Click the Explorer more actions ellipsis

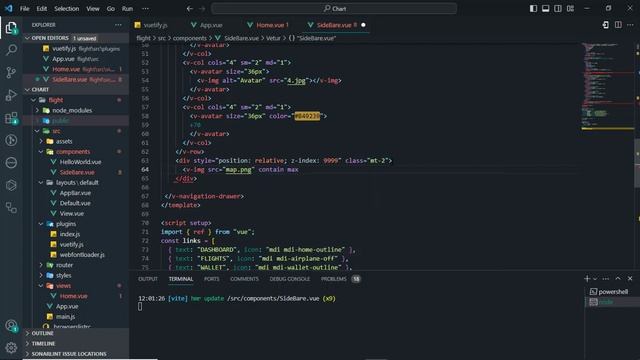[118, 25]
